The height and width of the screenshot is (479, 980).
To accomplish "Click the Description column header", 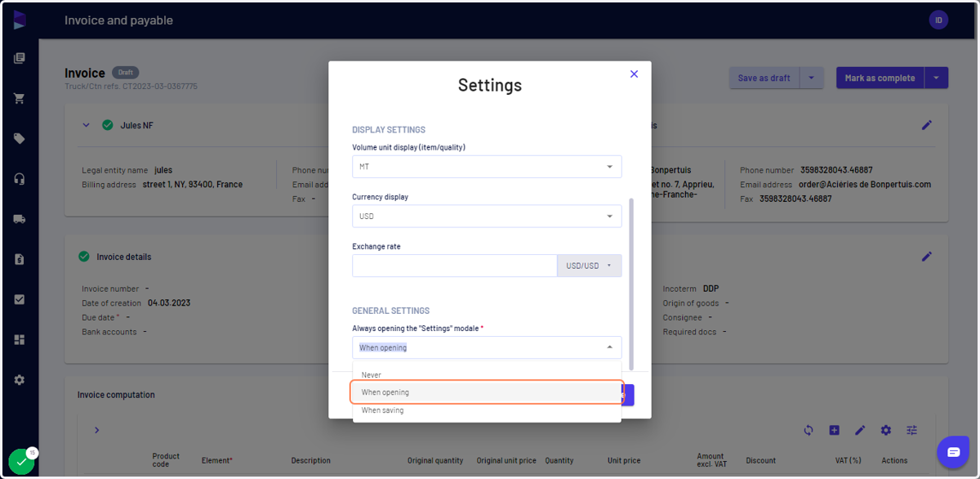I will point(311,461).
